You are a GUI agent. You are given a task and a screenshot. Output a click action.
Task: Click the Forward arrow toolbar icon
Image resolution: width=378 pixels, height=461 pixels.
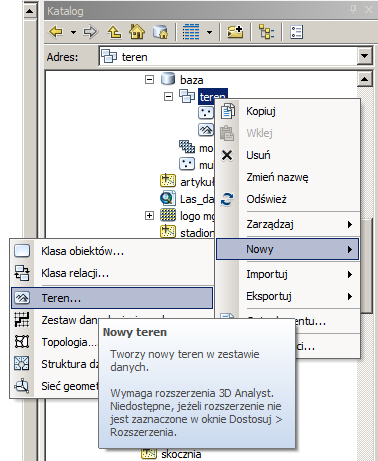90,32
